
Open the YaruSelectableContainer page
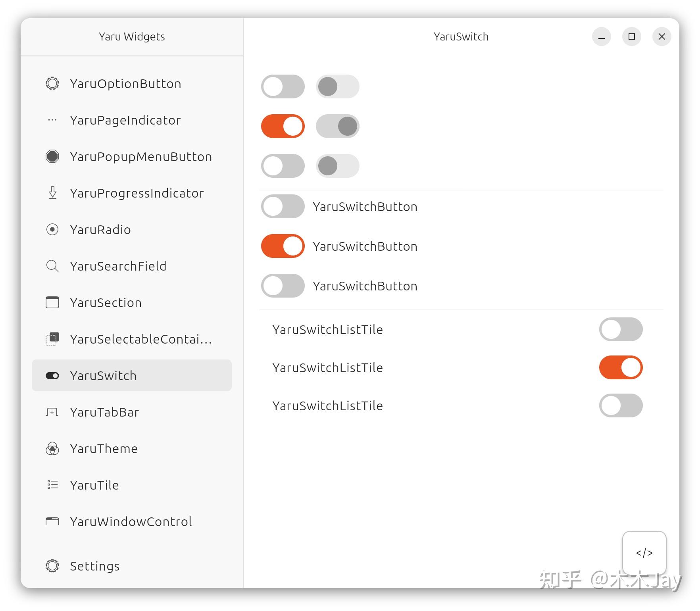141,339
